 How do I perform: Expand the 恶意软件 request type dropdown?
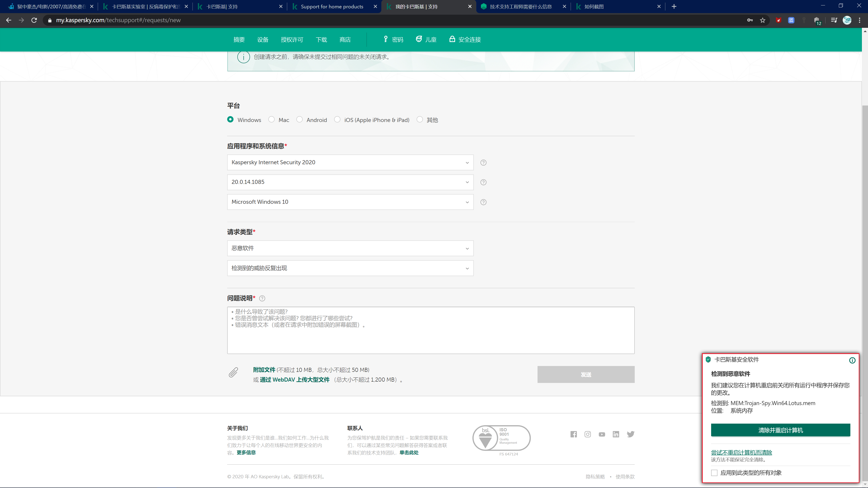click(x=350, y=249)
